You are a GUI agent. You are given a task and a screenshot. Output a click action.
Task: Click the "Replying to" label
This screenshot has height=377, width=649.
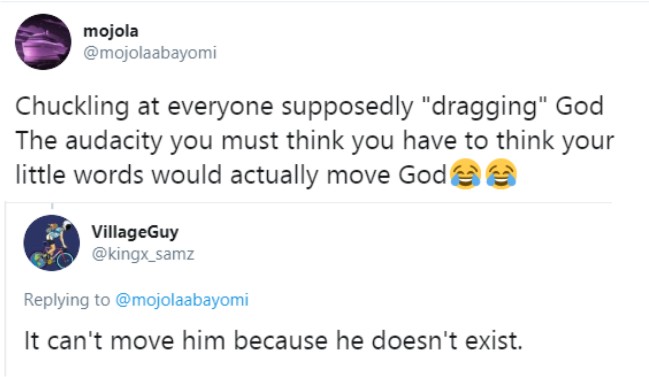pos(67,300)
